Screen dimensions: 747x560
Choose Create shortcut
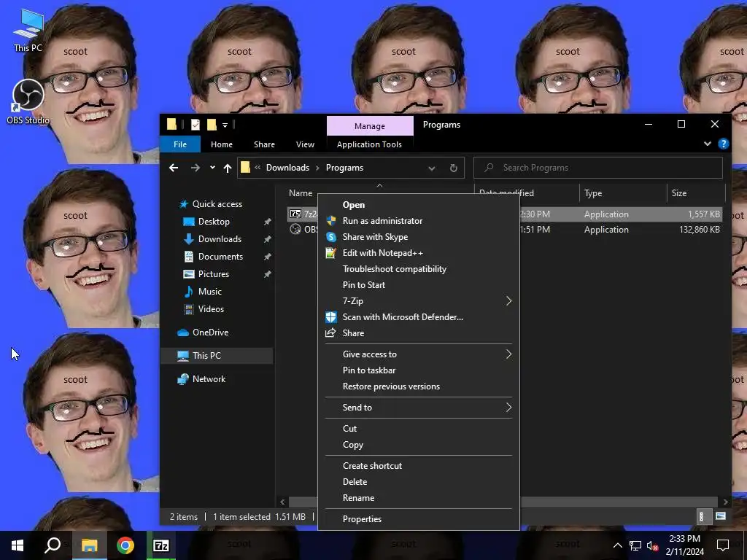click(x=419, y=466)
